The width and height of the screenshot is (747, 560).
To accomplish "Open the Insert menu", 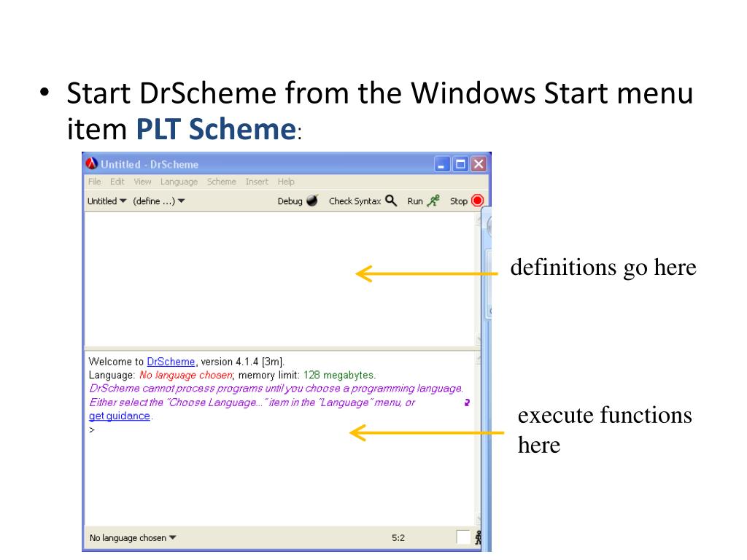I will point(257,182).
